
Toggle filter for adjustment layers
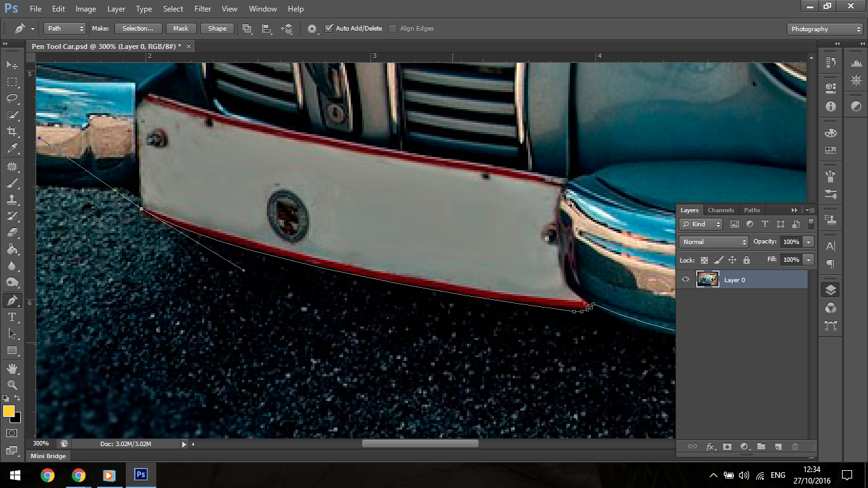[750, 224]
